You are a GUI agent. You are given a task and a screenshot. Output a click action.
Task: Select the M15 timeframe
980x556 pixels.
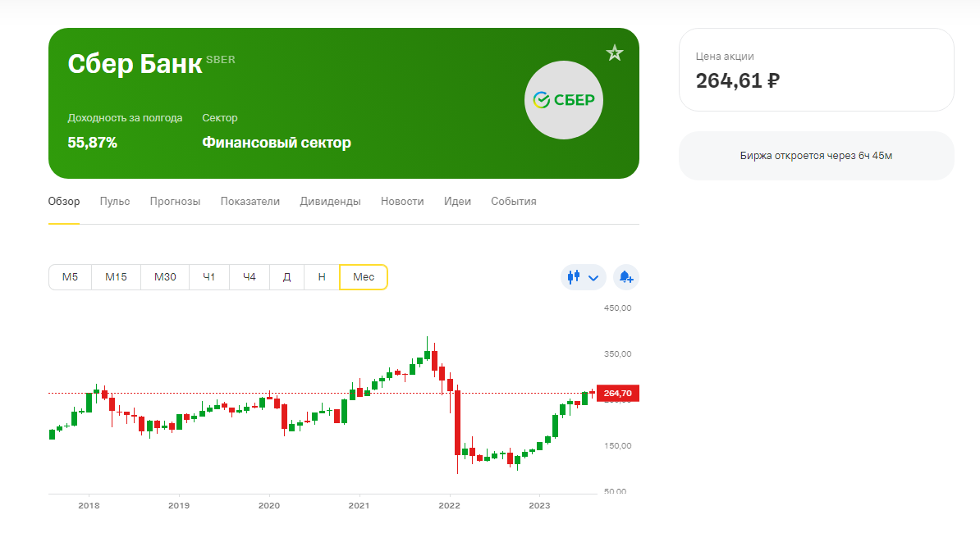[116, 277]
